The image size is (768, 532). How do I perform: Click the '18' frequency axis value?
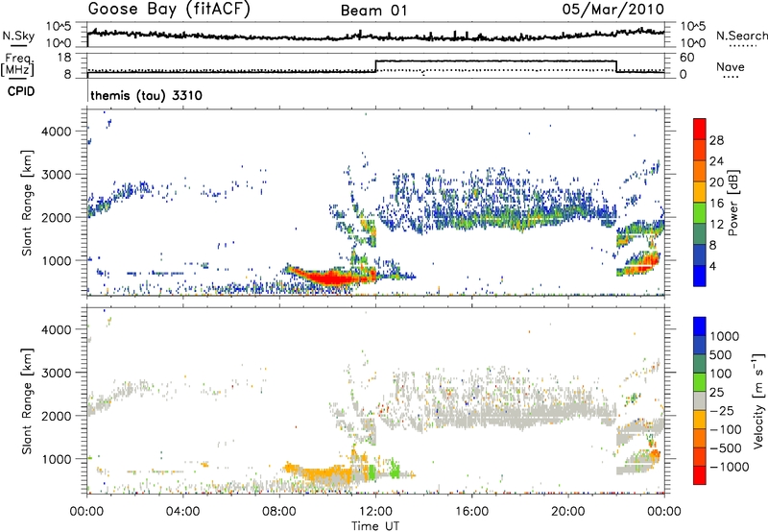(64, 58)
